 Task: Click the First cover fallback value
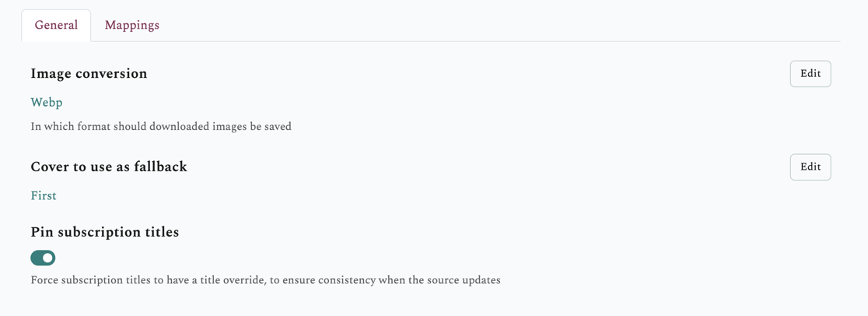pyautogui.click(x=44, y=195)
